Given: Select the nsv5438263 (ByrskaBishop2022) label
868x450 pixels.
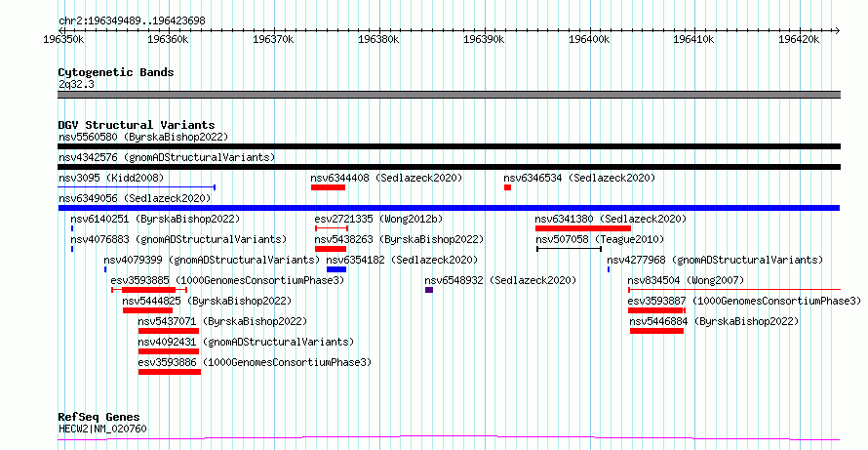Looking at the screenshot, I should click(x=399, y=239).
